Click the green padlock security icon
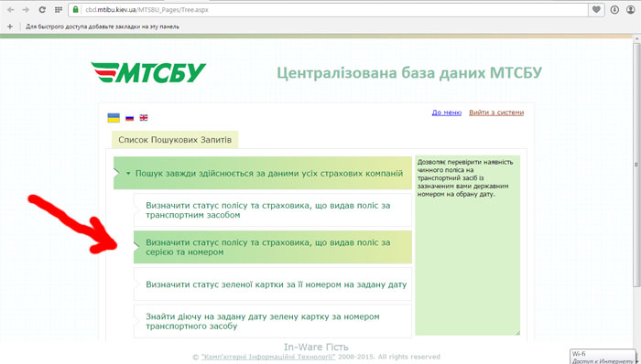Viewport: 641px width, 364px height. click(75, 9)
